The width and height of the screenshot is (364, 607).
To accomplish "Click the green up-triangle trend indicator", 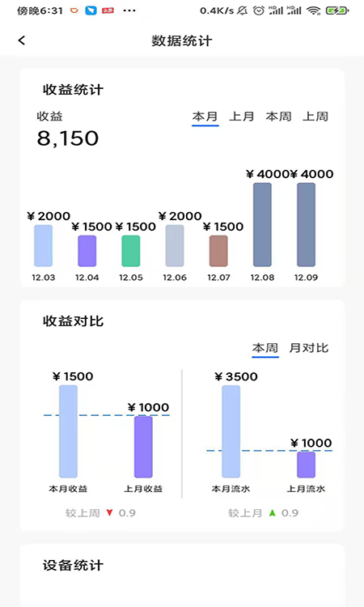I will [x=273, y=513].
